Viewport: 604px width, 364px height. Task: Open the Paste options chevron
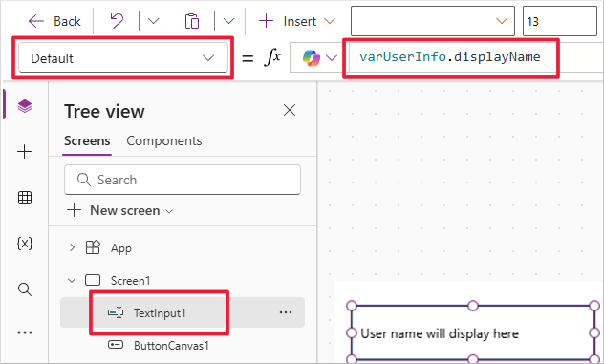coord(228,21)
